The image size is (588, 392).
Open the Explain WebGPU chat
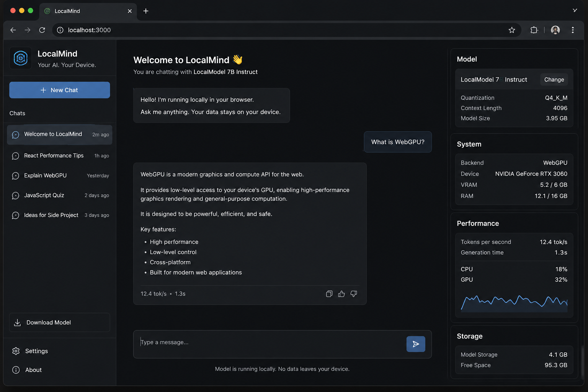click(x=60, y=176)
